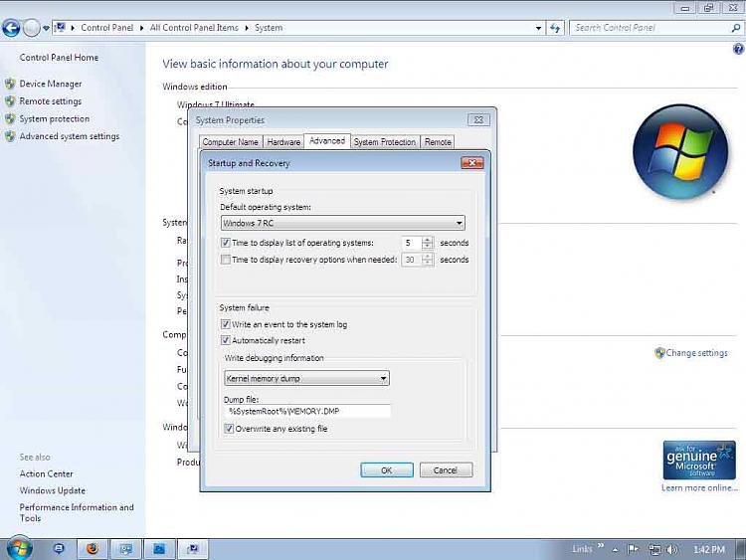Switch to Hardware tab

pos(283,142)
